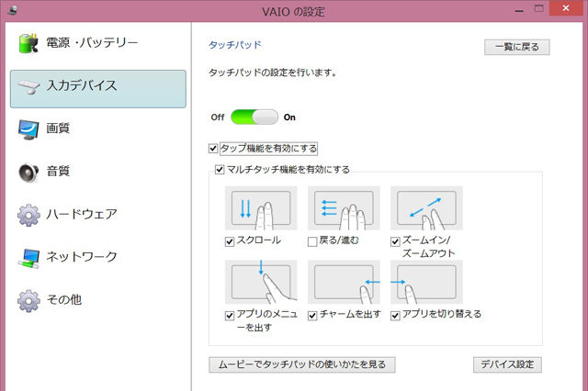This screenshot has height=391, width=588.
Task: Click the gear icon beside その他
Action: (x=28, y=301)
